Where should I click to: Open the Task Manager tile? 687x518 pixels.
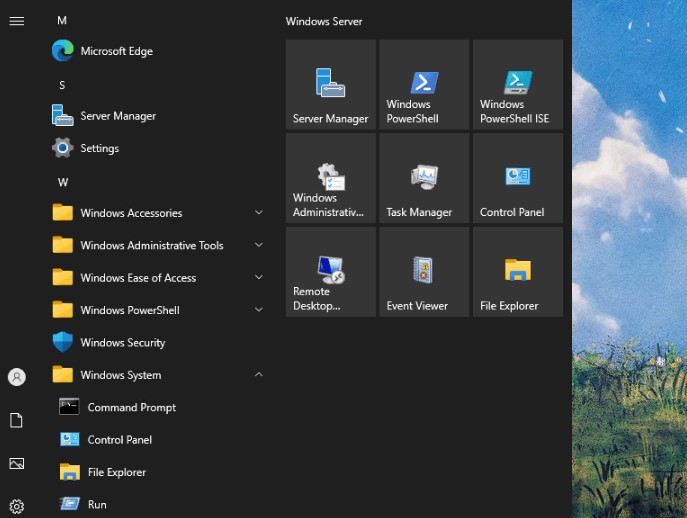point(424,179)
